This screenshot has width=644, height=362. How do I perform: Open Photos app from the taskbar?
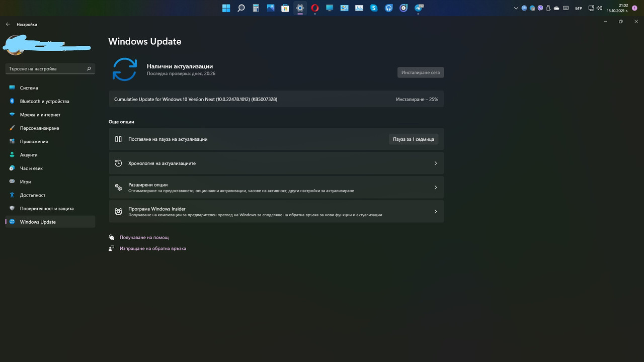pos(271,8)
